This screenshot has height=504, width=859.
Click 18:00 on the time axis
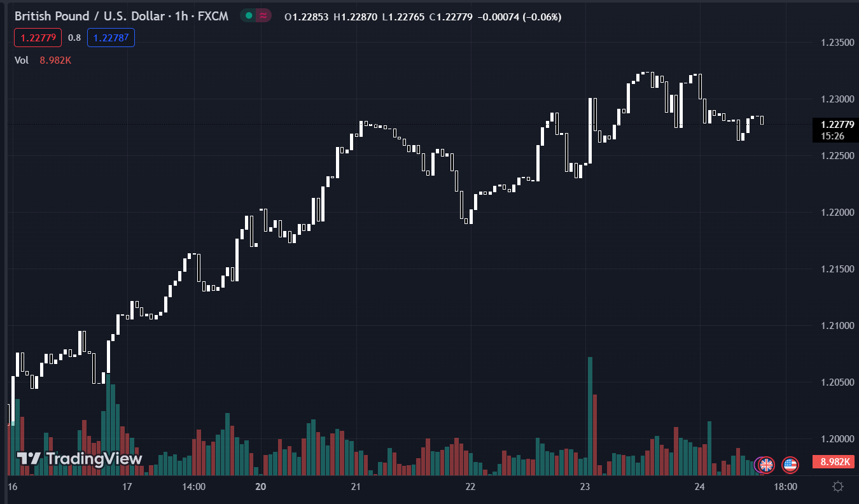(x=785, y=487)
